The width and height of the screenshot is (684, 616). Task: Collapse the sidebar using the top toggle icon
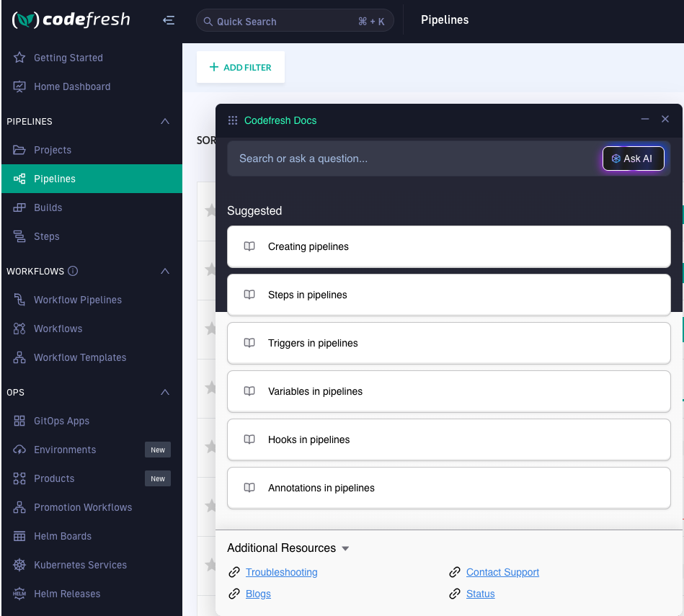169,20
